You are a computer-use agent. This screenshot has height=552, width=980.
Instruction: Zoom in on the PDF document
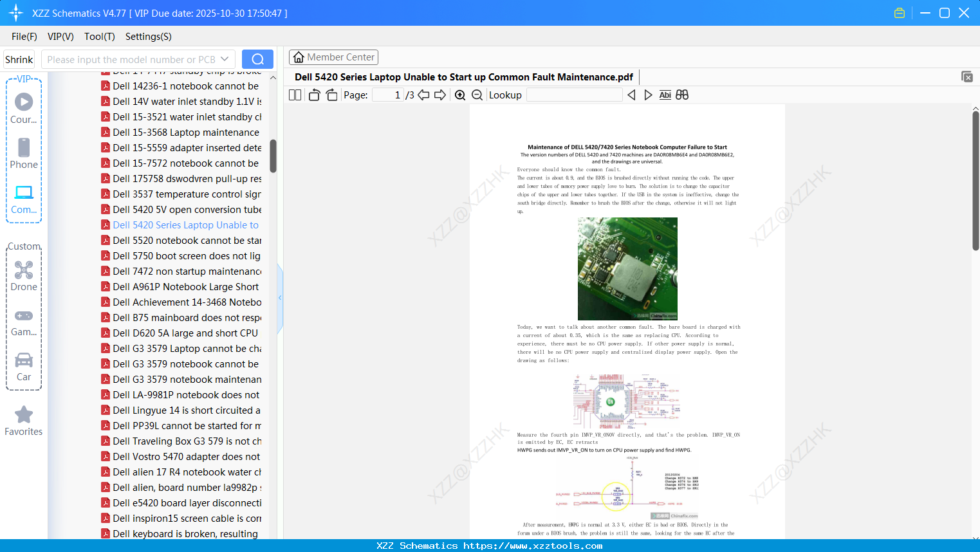[x=460, y=95]
